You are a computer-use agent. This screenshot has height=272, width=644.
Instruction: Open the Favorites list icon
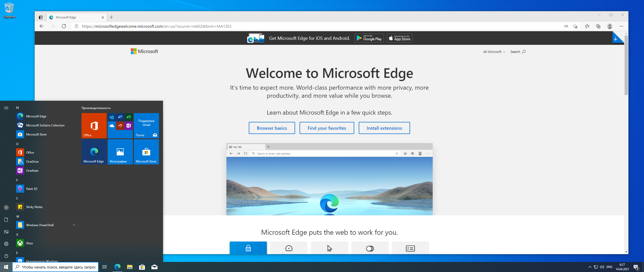click(x=587, y=26)
